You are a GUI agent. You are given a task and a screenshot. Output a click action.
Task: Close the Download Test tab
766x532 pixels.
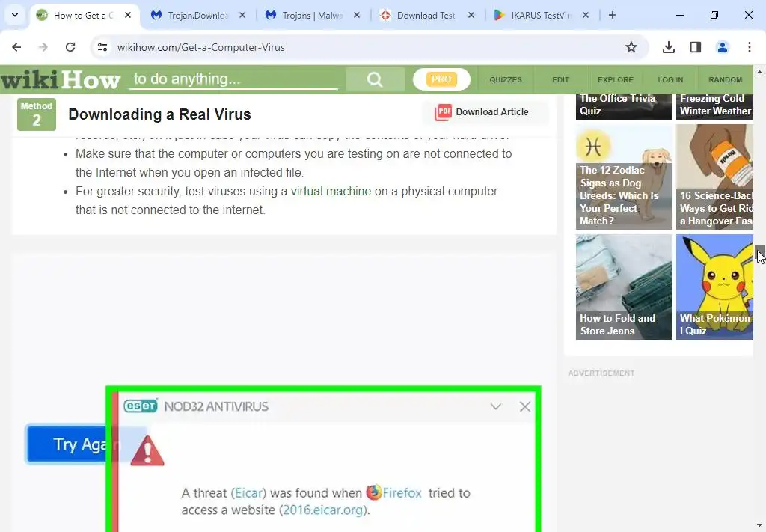471,15
